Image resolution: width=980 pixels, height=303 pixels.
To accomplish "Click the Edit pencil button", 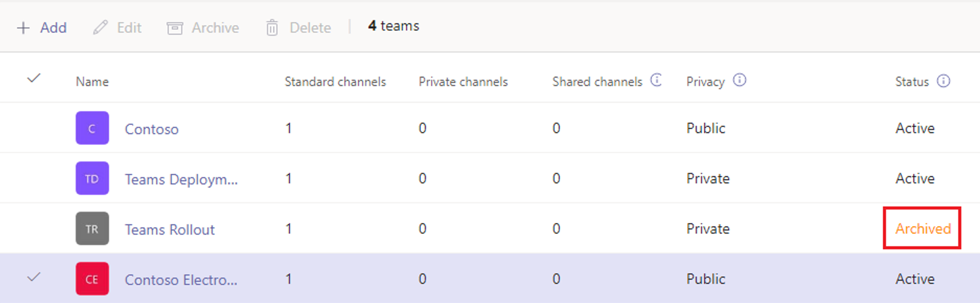I will (x=117, y=28).
